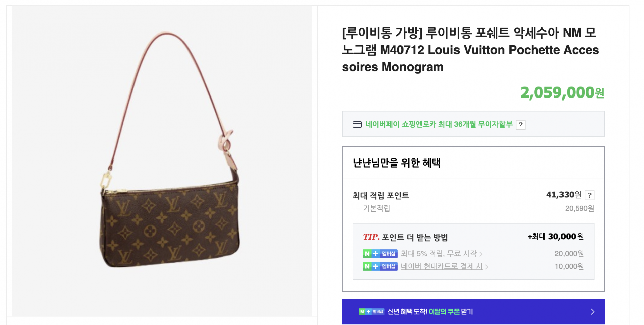644x325 pixels.
Task: Click the product title text
Action: 470,50
